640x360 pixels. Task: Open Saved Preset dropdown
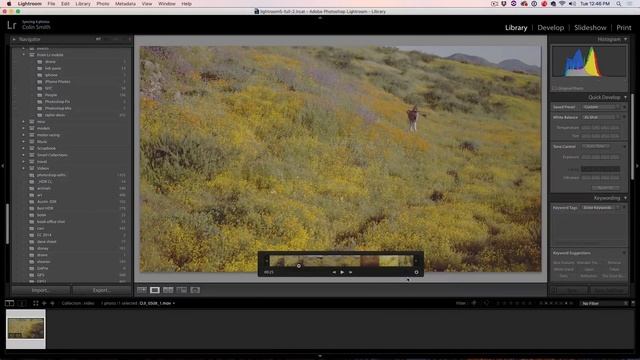(601, 107)
